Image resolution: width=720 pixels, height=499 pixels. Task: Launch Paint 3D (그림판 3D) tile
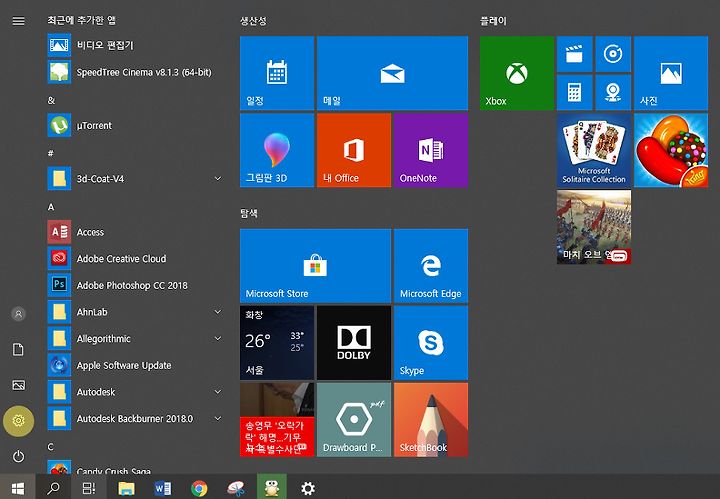(x=277, y=150)
